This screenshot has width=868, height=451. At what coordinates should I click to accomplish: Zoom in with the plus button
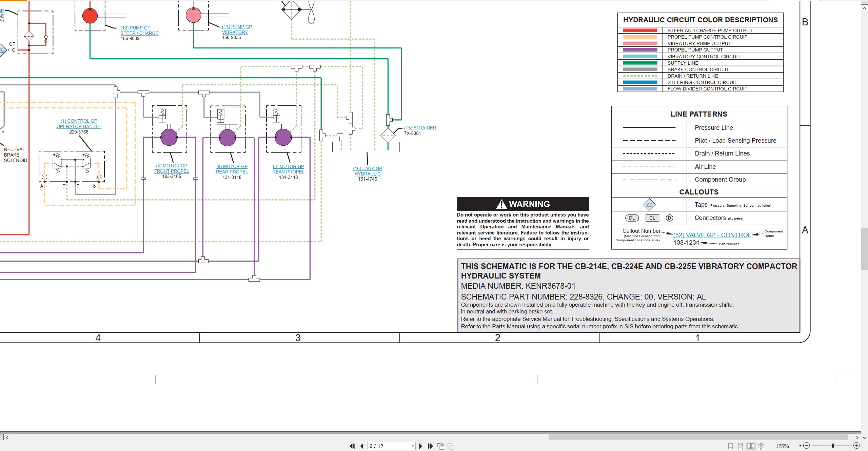coord(856,446)
